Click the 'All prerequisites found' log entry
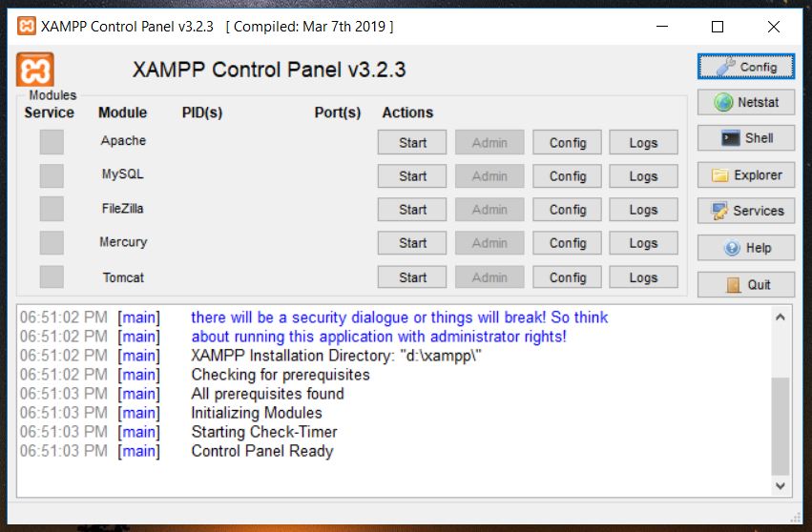The height and width of the screenshot is (532, 812). click(267, 394)
